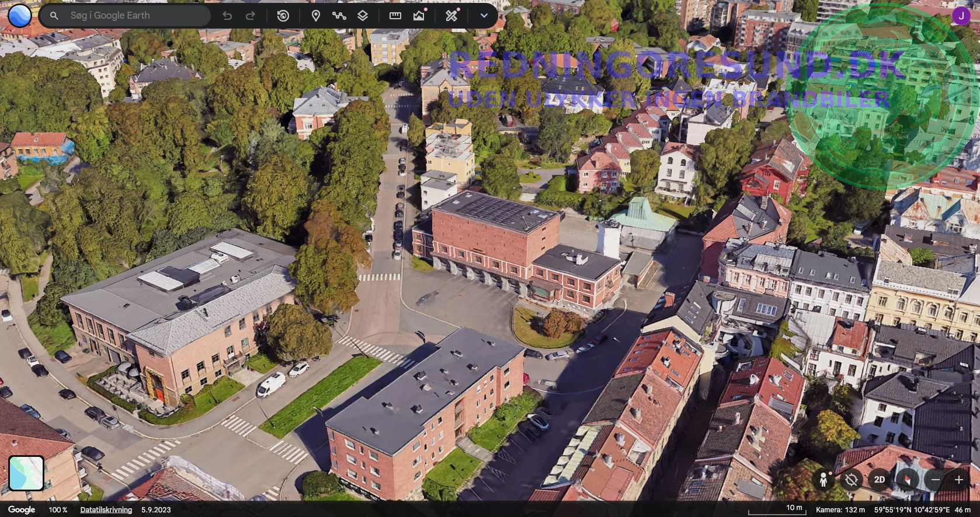Viewport: 980px width, 517px height.
Task: Toggle the crossed-out location target button
Action: click(852, 480)
